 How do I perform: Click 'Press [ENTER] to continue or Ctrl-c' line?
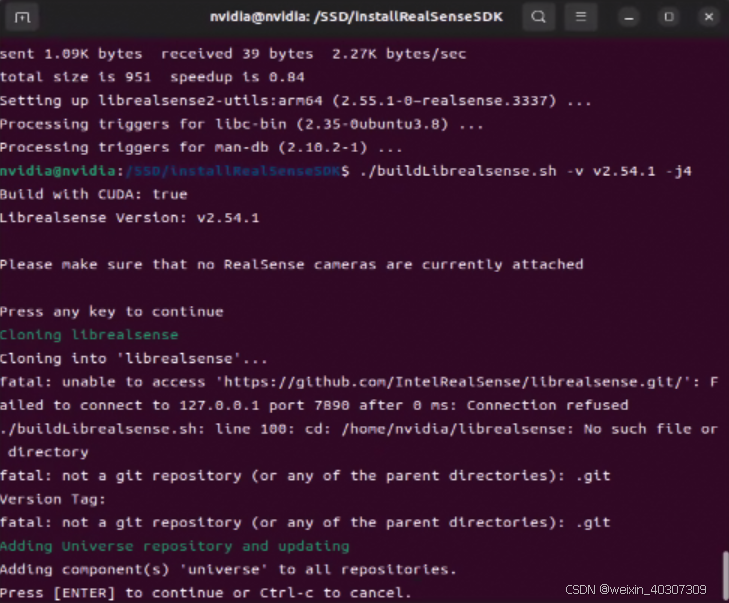click(x=206, y=593)
